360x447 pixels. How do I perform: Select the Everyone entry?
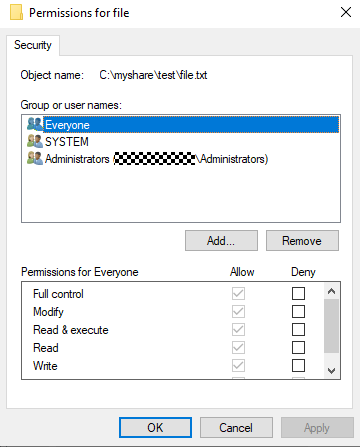click(181, 125)
